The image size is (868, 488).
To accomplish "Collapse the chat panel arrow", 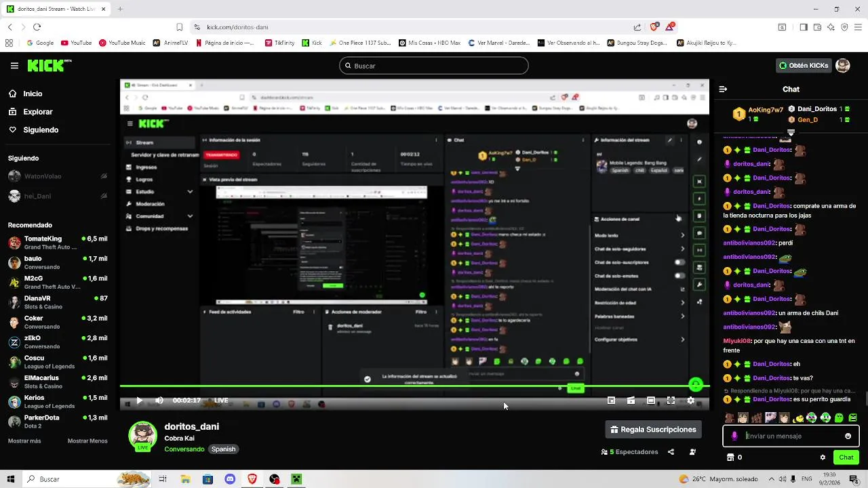I will tap(723, 89).
